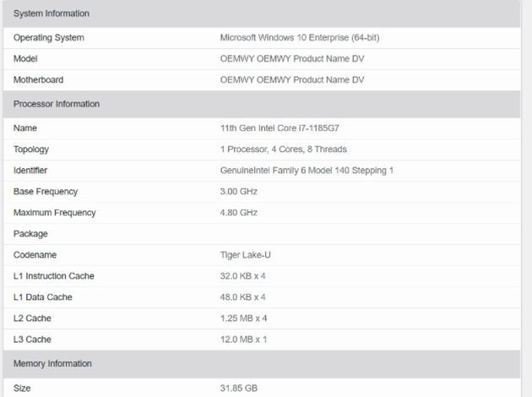Viewport: 532px width, 397px height.
Task: Select the Motherboard value 'OEMWY OEMWY Product Name DV'
Action: pos(292,79)
